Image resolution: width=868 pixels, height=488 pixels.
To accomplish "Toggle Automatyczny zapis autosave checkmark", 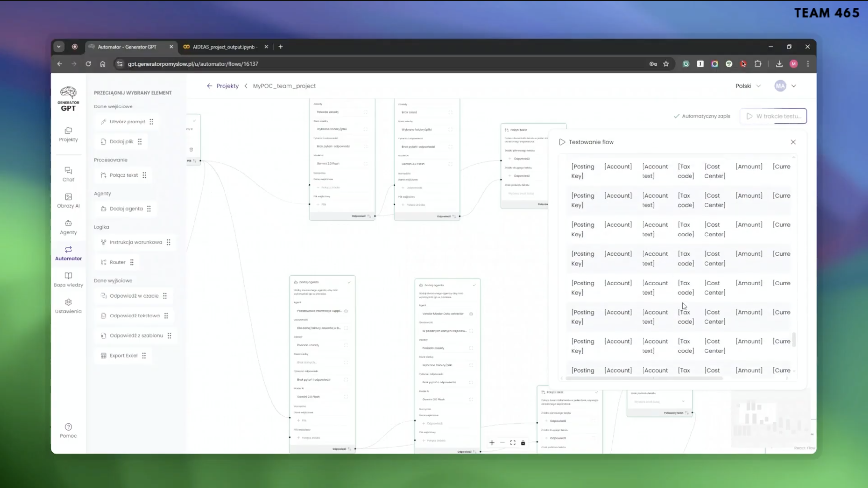I will point(676,116).
